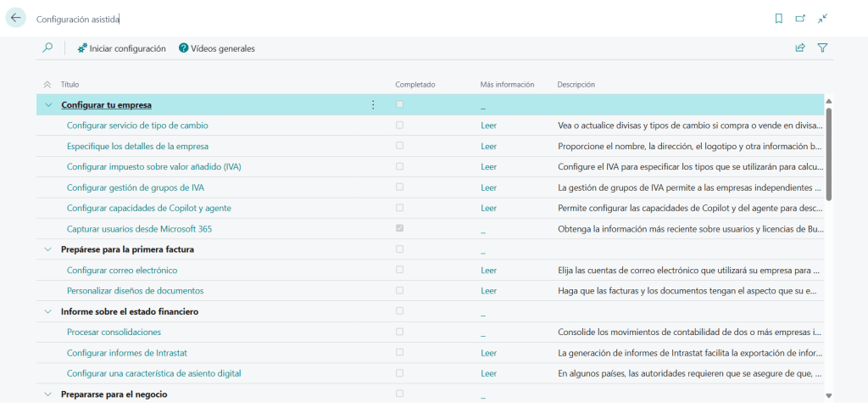Open page in new window icon
This screenshot has height=408, width=868.
pyautogui.click(x=800, y=19)
